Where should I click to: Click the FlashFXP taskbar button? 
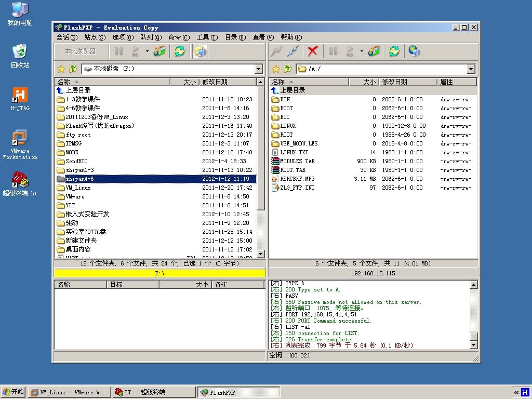pyautogui.click(x=239, y=393)
